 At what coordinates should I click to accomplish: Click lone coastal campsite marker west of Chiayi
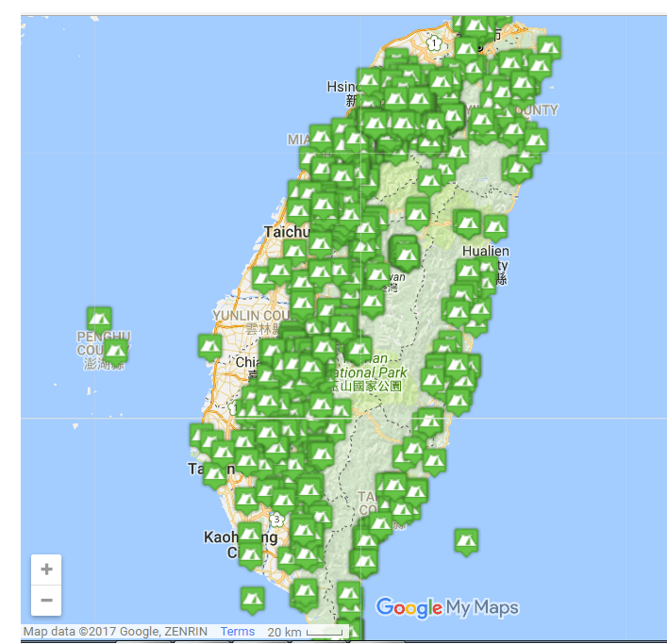[x=210, y=346]
